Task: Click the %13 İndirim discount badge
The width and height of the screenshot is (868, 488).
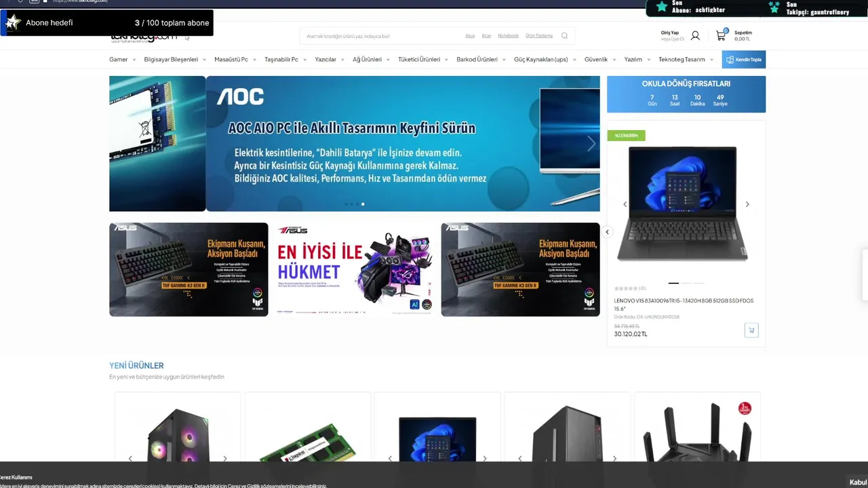Action: 626,136
